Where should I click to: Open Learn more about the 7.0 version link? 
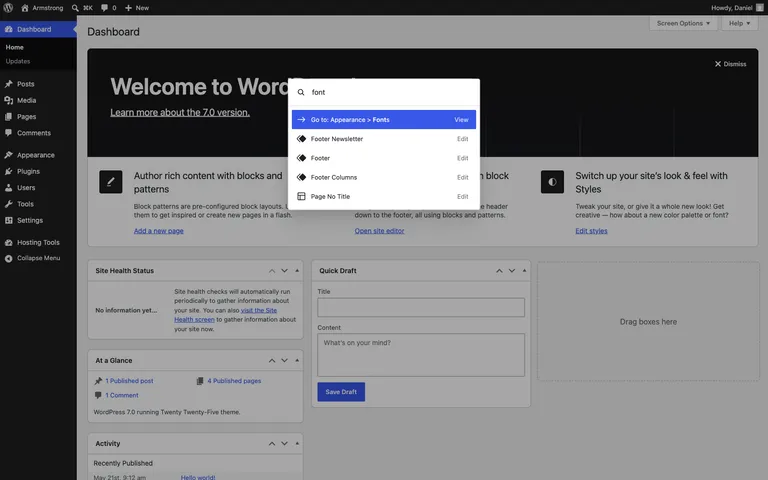click(x=180, y=113)
